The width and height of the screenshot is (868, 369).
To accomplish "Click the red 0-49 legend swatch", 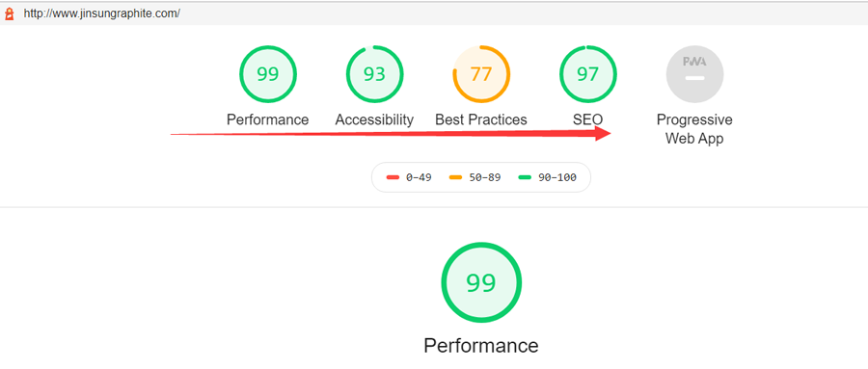I will (393, 177).
